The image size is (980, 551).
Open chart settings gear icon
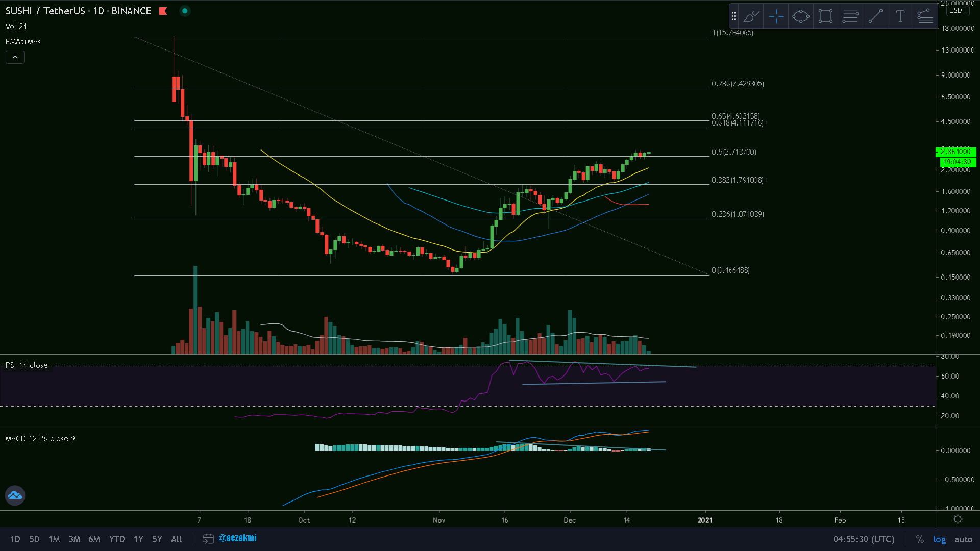[958, 519]
